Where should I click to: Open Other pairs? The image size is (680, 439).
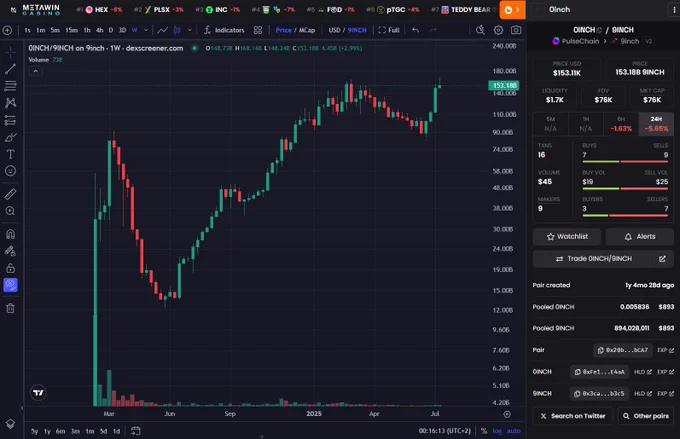[x=646, y=416]
